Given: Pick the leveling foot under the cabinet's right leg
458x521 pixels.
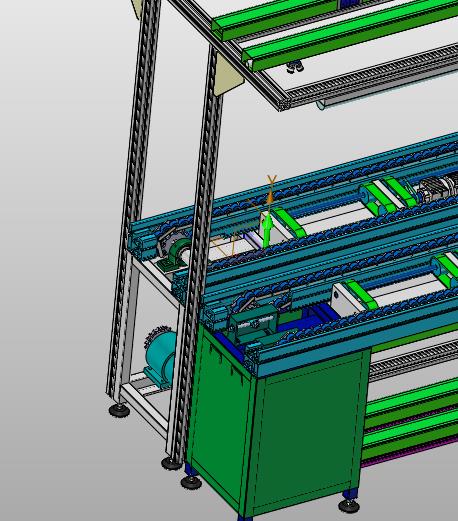Looking at the screenshot, I should click(349, 506).
